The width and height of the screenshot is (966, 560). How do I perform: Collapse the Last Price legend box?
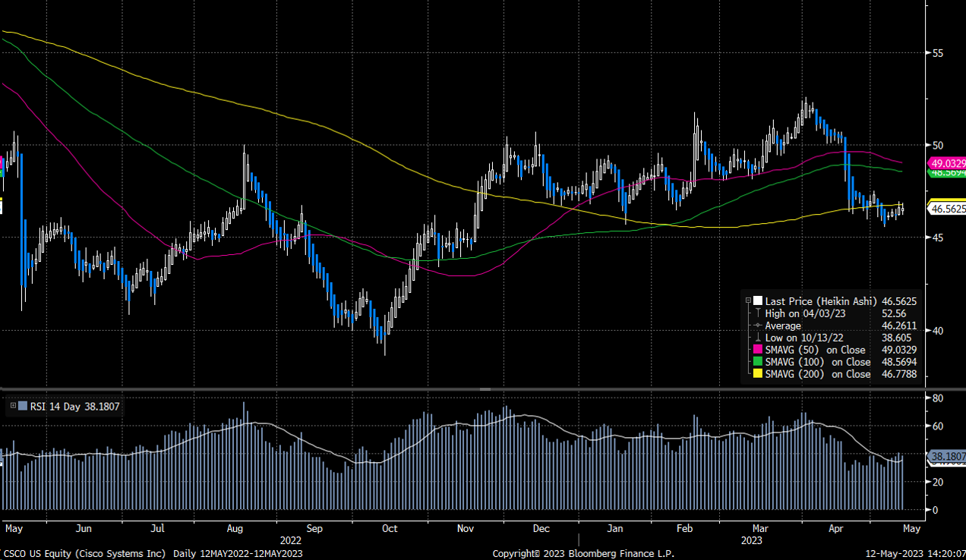[748, 300]
